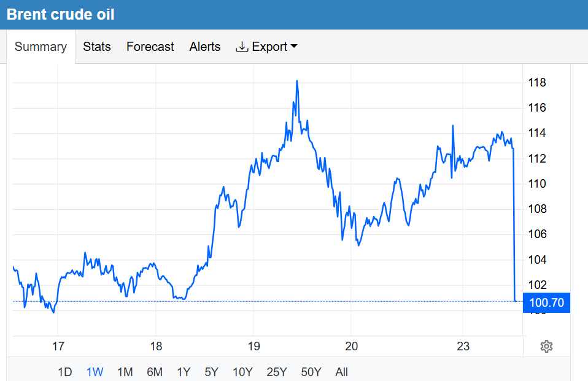
Task: Select the 1Y time range
Action: click(x=184, y=372)
